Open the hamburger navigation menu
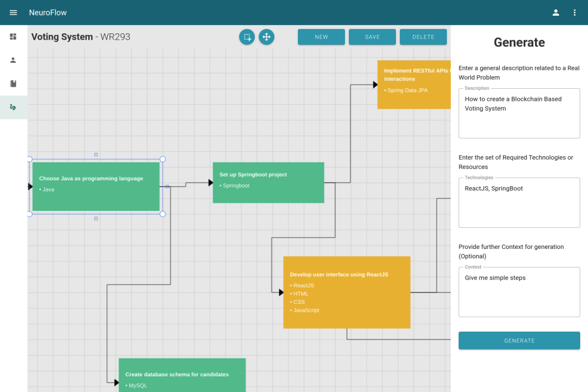The image size is (588, 392). coord(13,12)
